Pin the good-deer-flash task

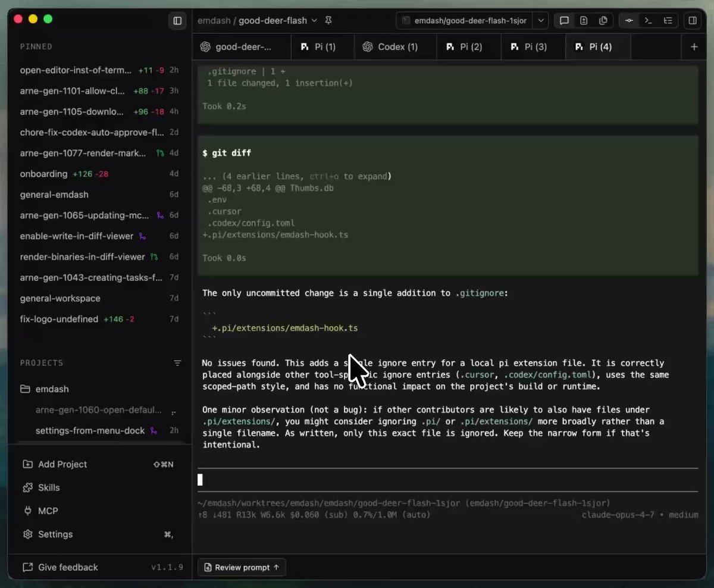point(328,21)
